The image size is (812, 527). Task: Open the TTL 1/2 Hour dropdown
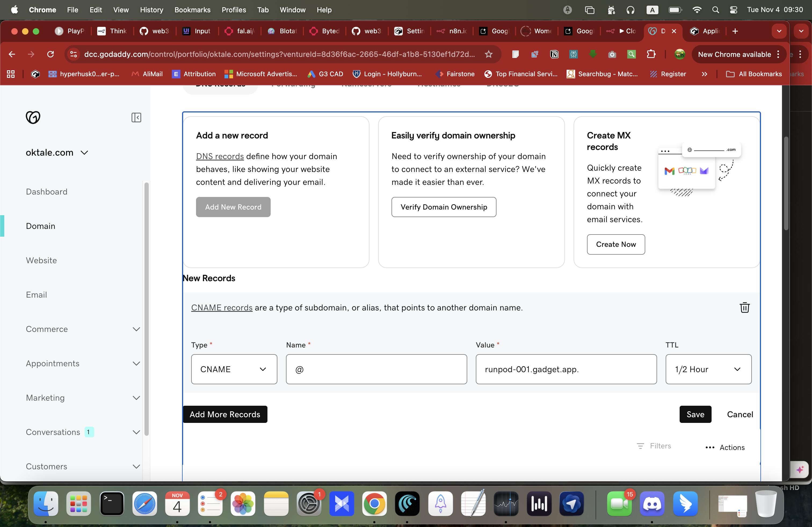(708, 369)
